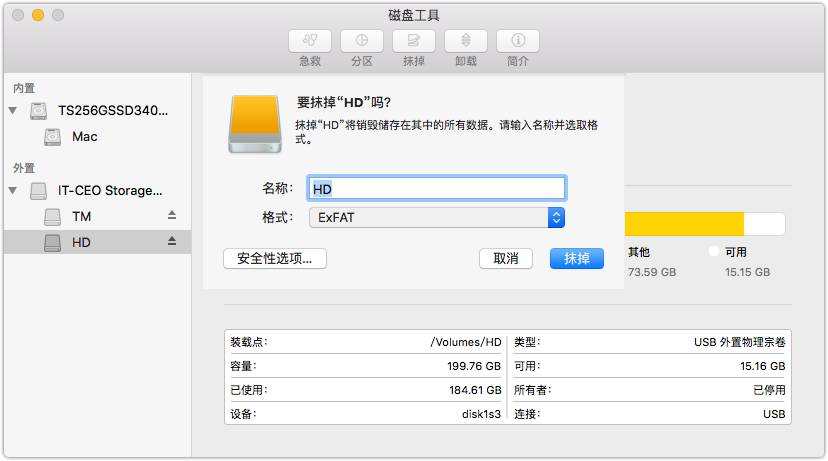
Task: Select the Mac volume in sidebar
Action: point(84,136)
